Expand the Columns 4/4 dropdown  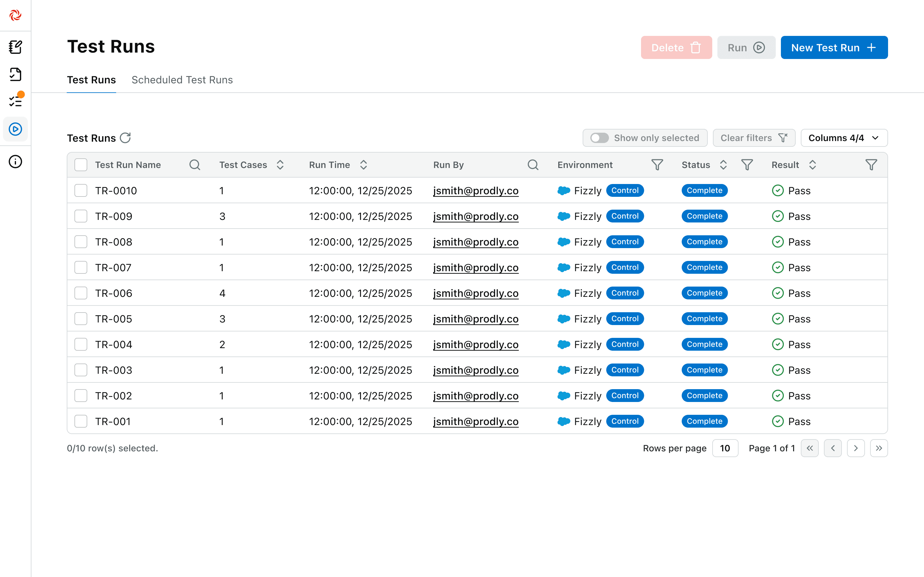(844, 138)
